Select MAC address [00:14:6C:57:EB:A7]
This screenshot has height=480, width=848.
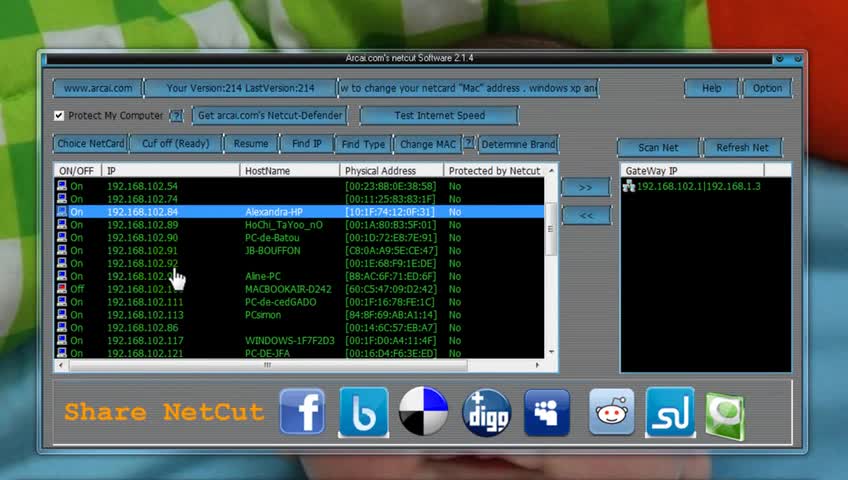click(390, 327)
